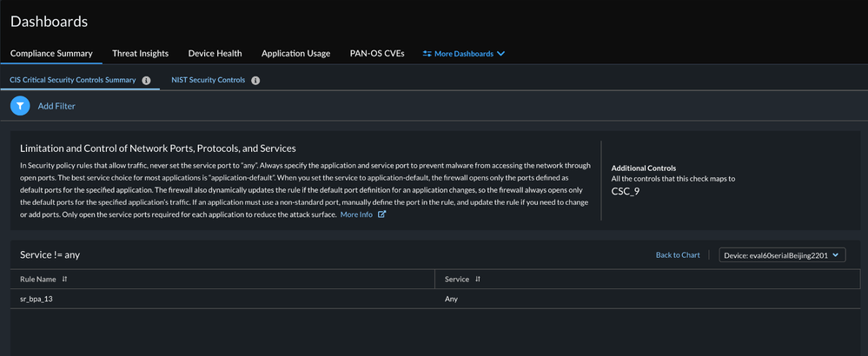Screen dimensions: 868x356
Task: Click the filter funnel icon
Action: point(20,106)
